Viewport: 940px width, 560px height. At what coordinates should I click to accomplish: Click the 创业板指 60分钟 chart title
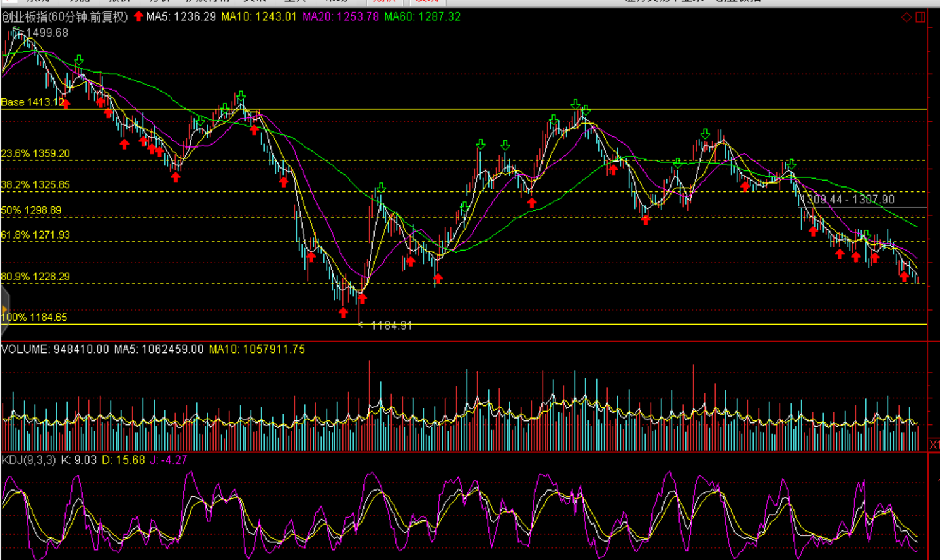pos(64,16)
